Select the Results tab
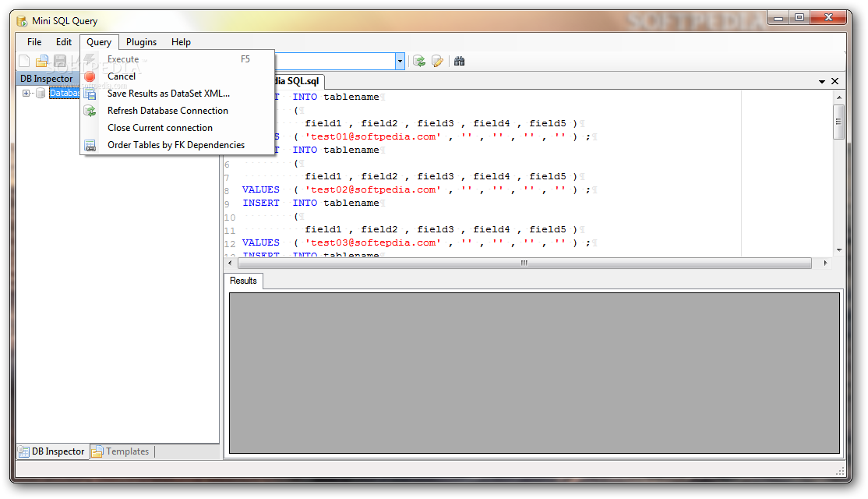The width and height of the screenshot is (868, 499). (x=244, y=281)
